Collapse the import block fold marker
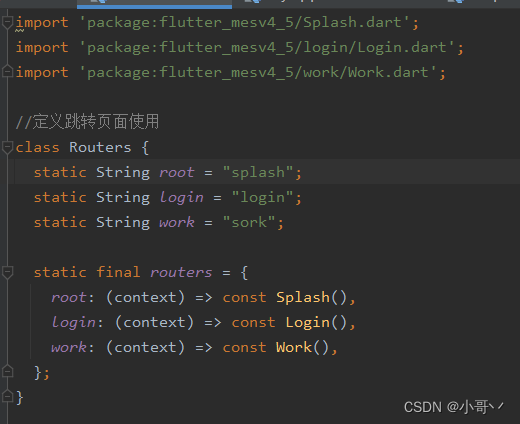This screenshot has width=520, height=424. click(7, 22)
